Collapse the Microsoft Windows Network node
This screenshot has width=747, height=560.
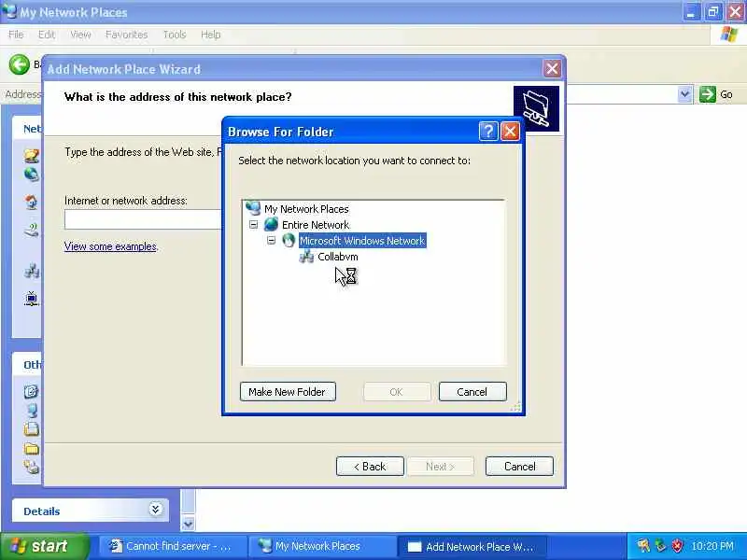click(271, 240)
